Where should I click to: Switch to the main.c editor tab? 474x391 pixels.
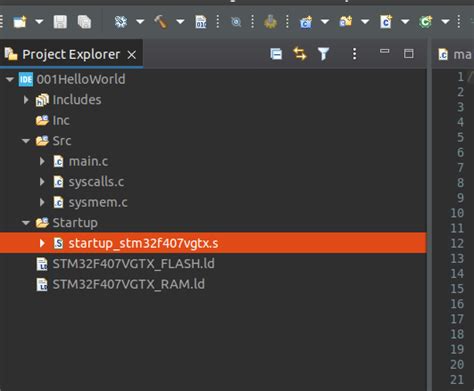(455, 54)
